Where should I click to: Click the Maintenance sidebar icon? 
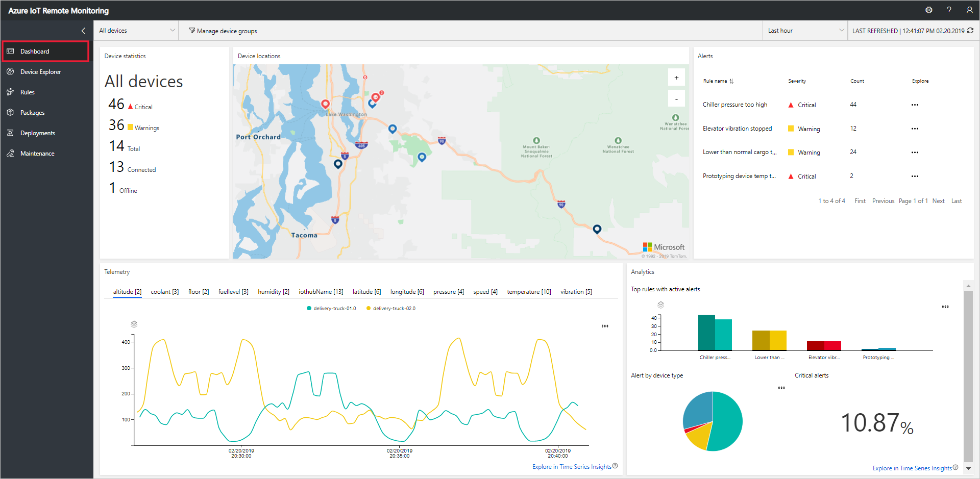[10, 154]
